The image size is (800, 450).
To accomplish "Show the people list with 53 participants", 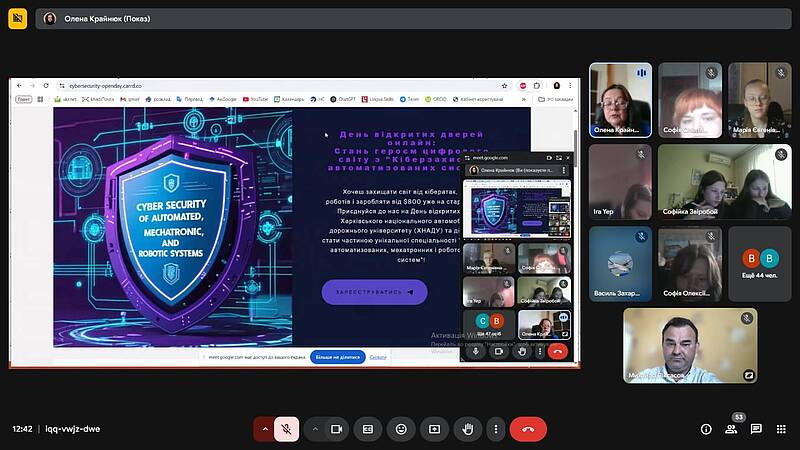I will tap(731, 429).
